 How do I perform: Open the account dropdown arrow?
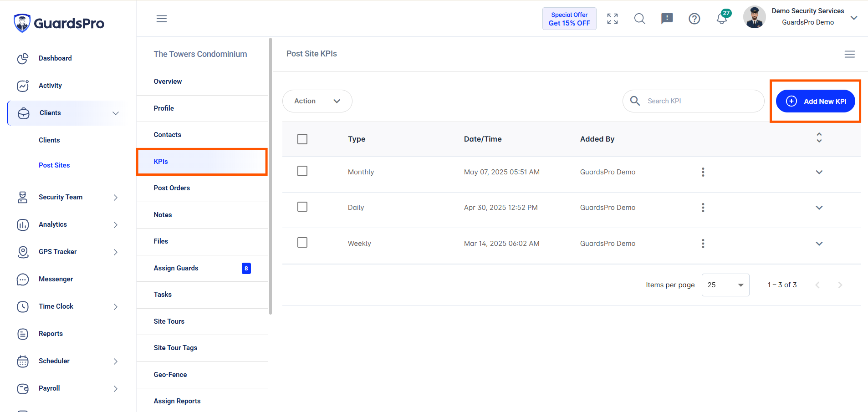tap(854, 18)
